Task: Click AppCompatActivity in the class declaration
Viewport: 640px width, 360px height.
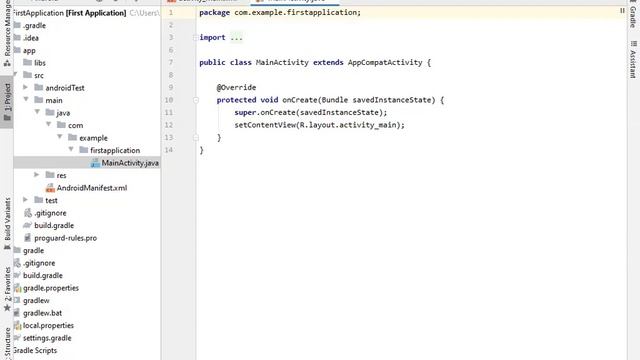Action: pyautogui.click(x=385, y=62)
